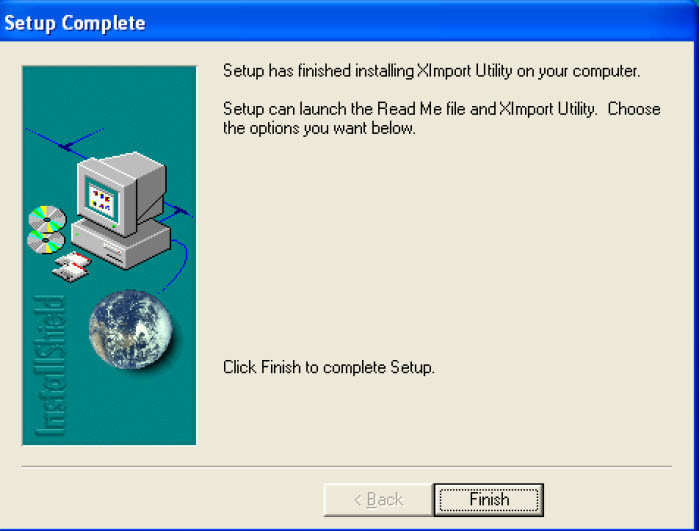Select the upper CD disc graphic
Viewport: 700px width, 531px height.
click(47, 218)
